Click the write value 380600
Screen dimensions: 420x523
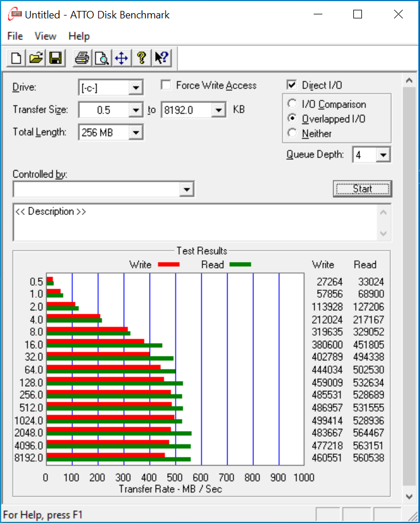coord(327,345)
